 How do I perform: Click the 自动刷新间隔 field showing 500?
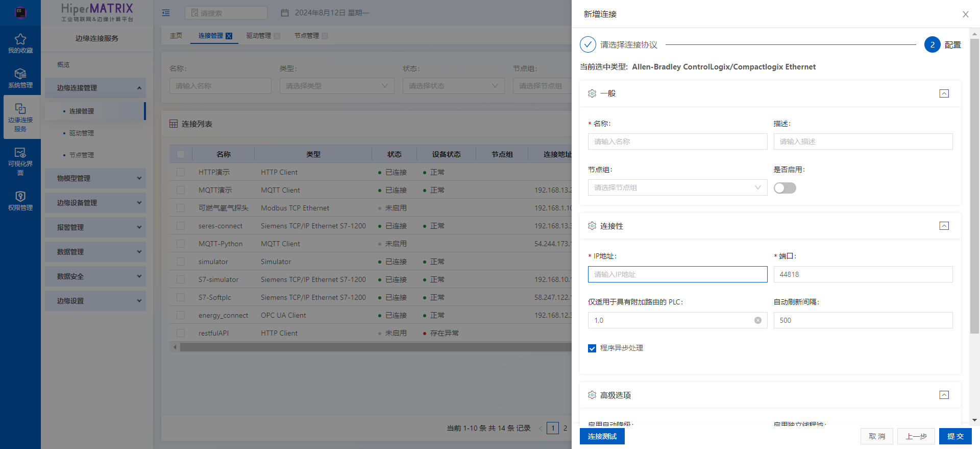point(863,320)
